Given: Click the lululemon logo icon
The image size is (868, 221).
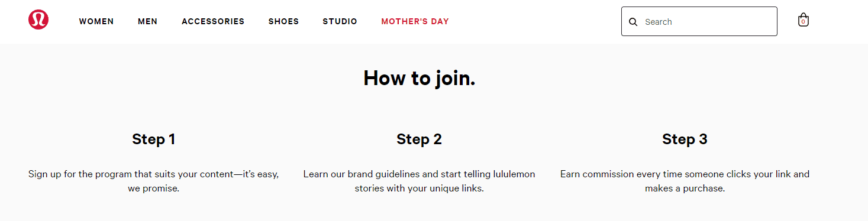Looking at the screenshot, I should (x=38, y=19).
